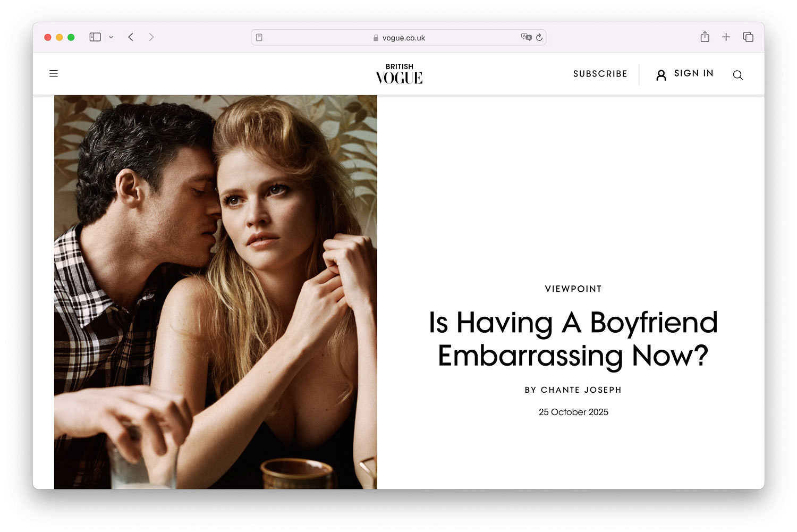Click the search magnifier icon

[x=737, y=75]
